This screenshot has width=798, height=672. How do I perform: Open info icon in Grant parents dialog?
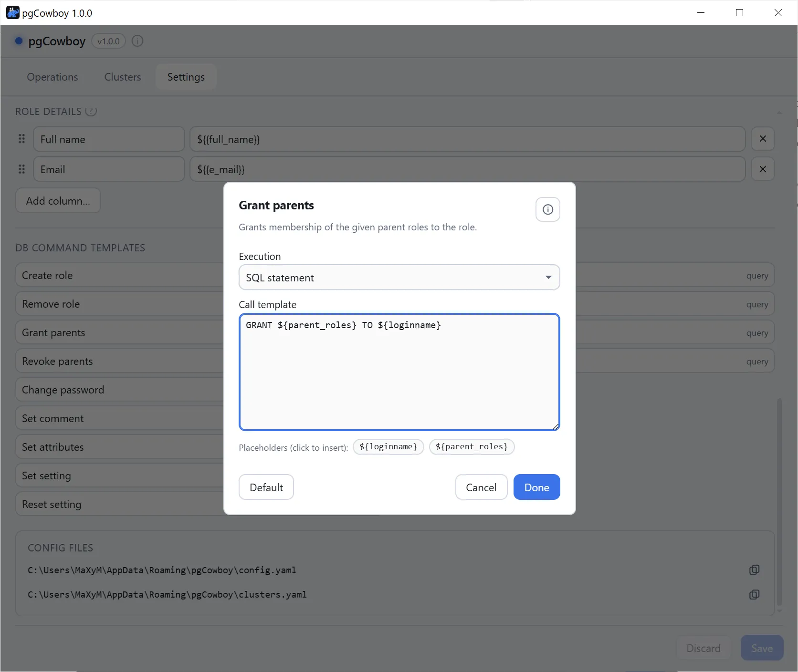[x=547, y=209]
